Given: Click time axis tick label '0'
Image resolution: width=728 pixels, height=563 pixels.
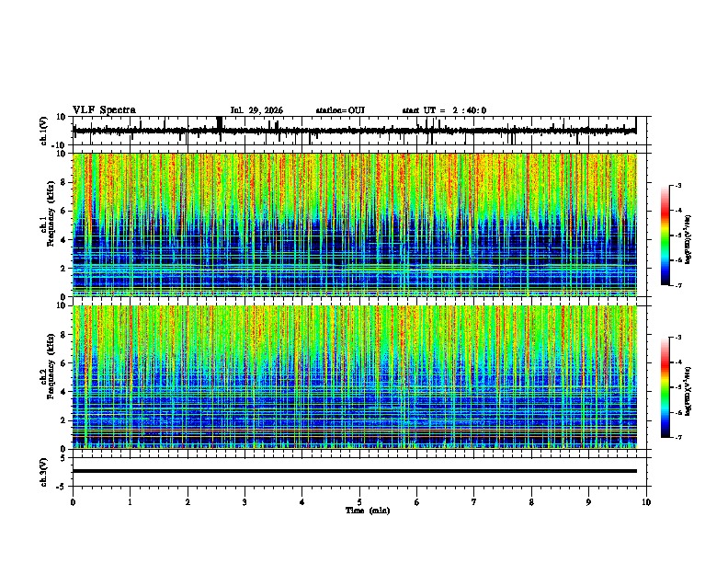Looking at the screenshot, I should click(x=73, y=502).
